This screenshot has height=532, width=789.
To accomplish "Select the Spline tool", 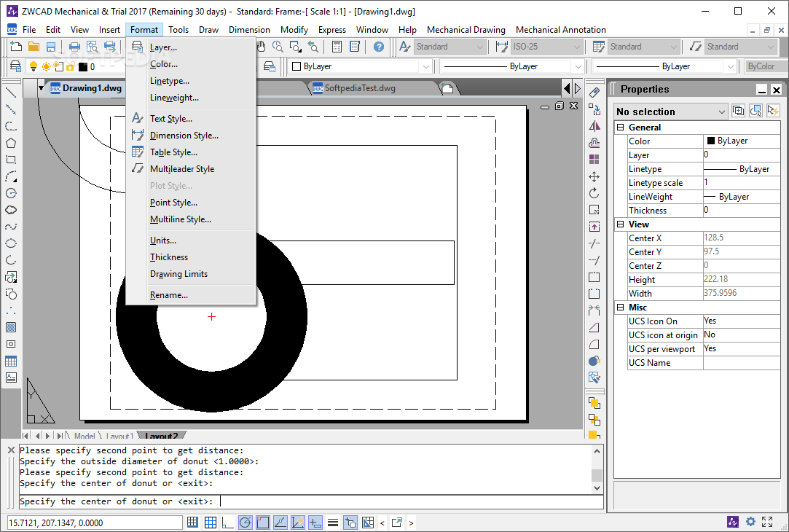I will (11, 227).
